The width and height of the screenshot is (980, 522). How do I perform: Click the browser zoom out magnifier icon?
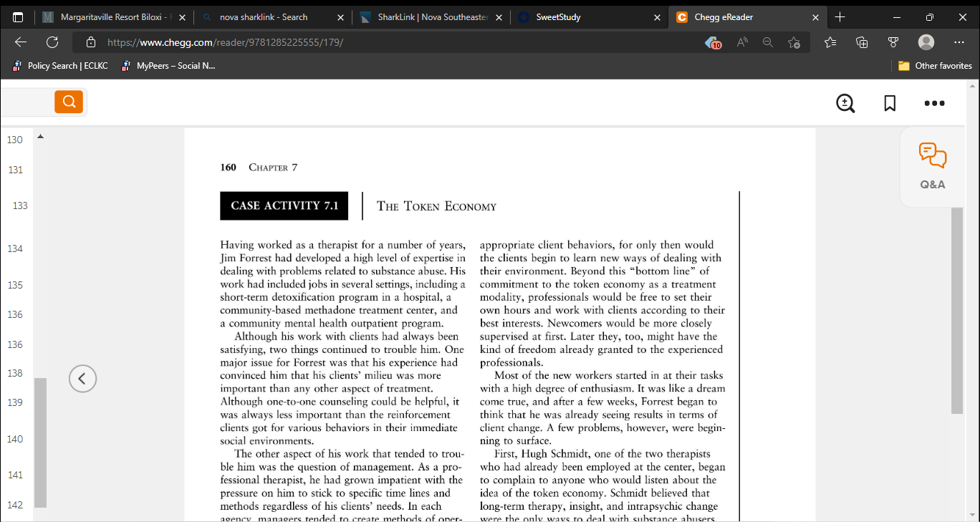click(768, 42)
